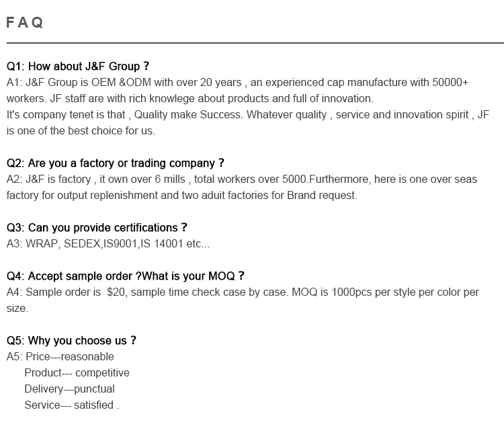Click the "It's company tenet" line
The width and height of the screenshot is (504, 443).
[247, 115]
